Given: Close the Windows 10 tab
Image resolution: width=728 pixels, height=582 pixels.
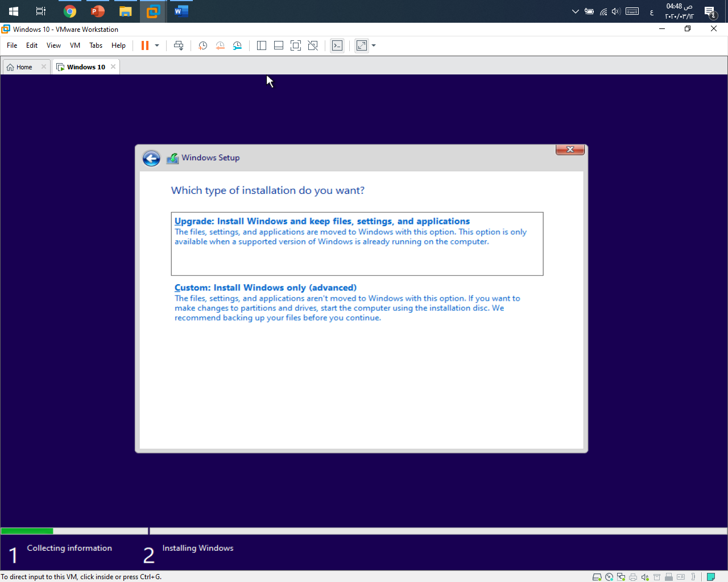Looking at the screenshot, I should (x=113, y=66).
